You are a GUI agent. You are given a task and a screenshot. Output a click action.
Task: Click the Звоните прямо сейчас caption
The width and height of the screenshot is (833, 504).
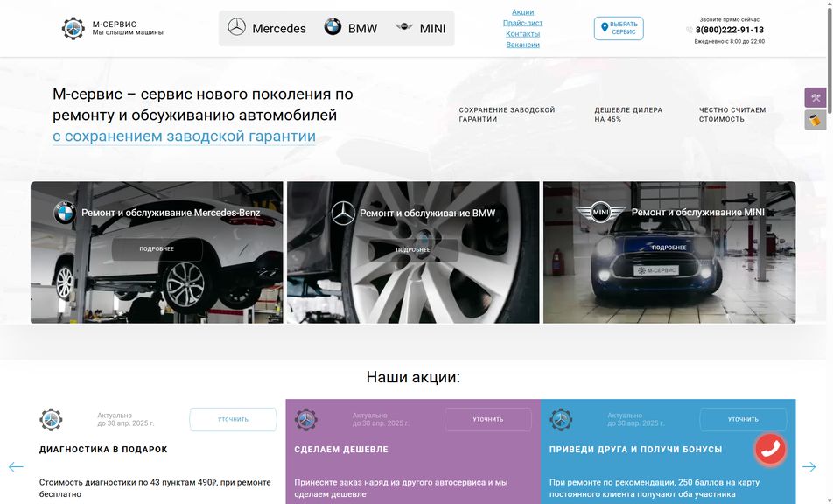point(730,19)
